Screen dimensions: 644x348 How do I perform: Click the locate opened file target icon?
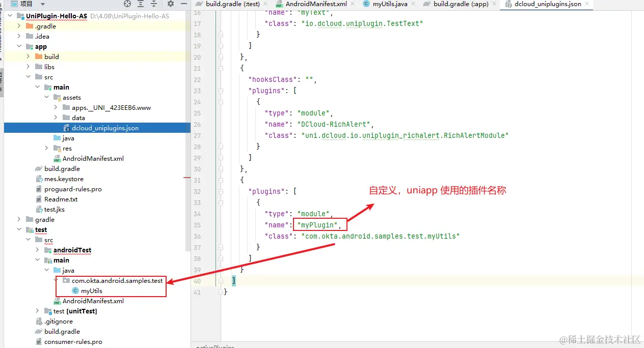pyautogui.click(x=127, y=4)
